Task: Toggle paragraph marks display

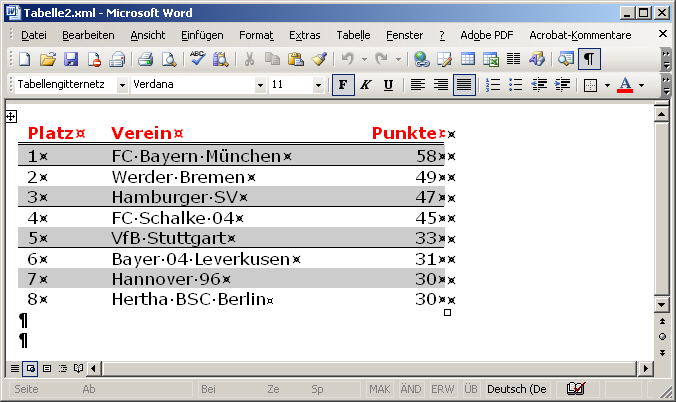Action: pyautogui.click(x=589, y=59)
